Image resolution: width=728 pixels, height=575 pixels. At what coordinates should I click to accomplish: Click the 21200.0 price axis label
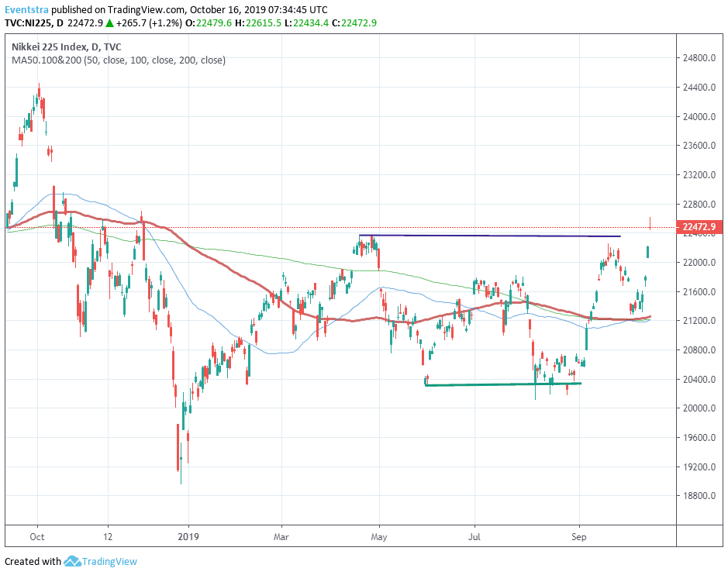[x=699, y=321]
